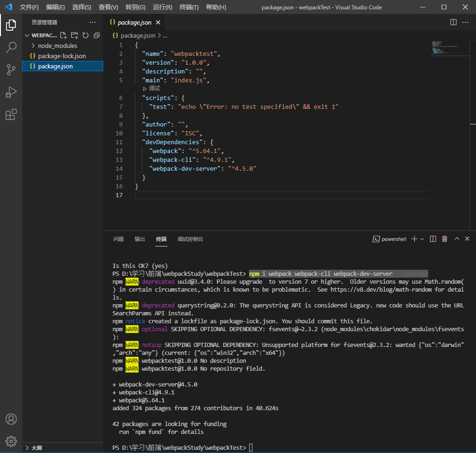Screen dimensions: 476x453
Task: Select the powershell terminal label
Action: pyautogui.click(x=390, y=239)
